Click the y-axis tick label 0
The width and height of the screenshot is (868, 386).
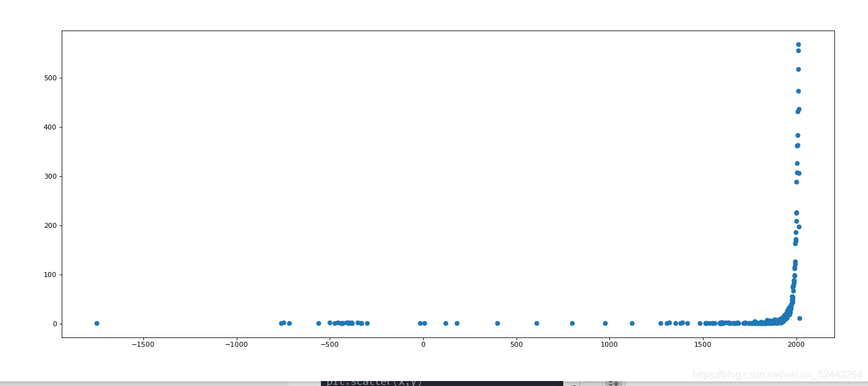click(54, 324)
